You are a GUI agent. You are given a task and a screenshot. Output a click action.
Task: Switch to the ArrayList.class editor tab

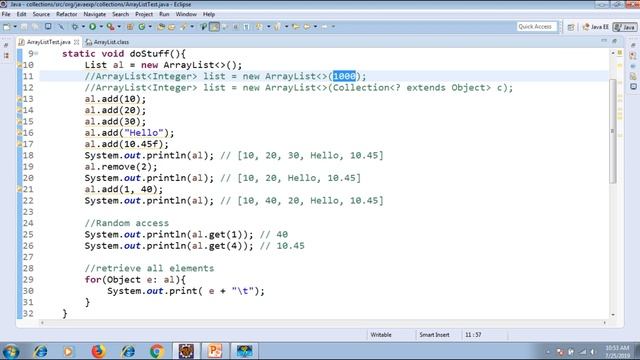click(x=107, y=42)
